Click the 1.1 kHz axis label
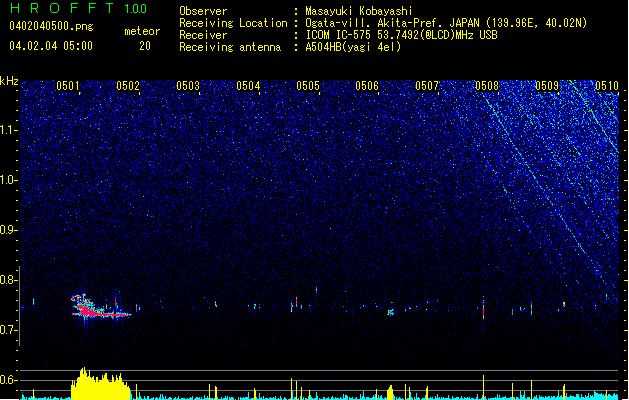629x400 pixels. (9, 130)
